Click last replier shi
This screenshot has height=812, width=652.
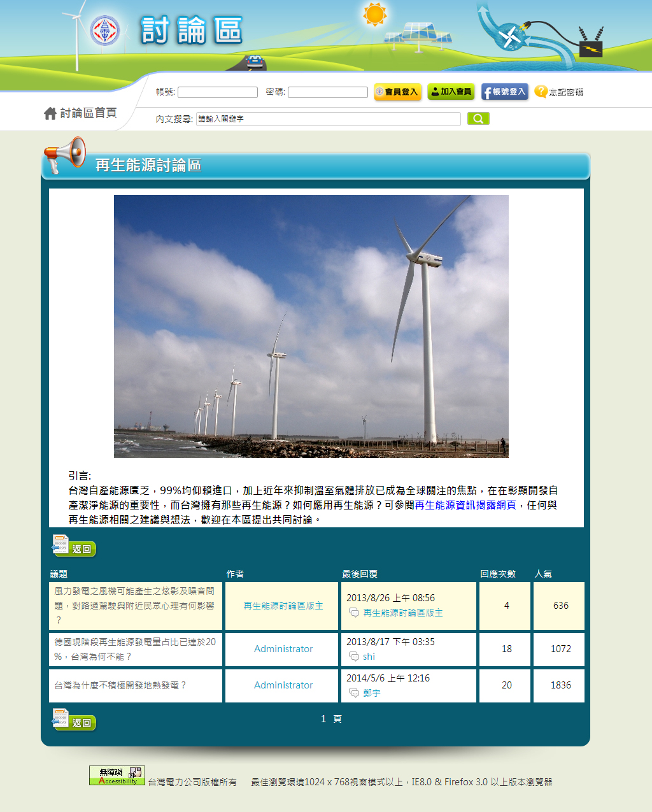tap(369, 657)
